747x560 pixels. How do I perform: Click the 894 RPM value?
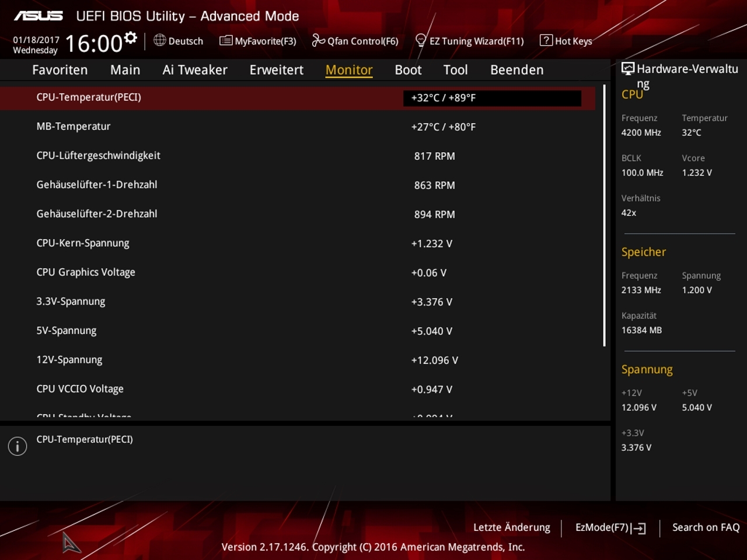tap(434, 215)
